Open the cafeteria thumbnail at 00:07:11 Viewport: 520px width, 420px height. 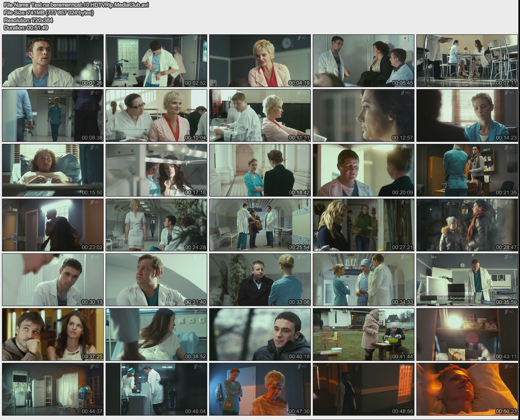[467, 61]
